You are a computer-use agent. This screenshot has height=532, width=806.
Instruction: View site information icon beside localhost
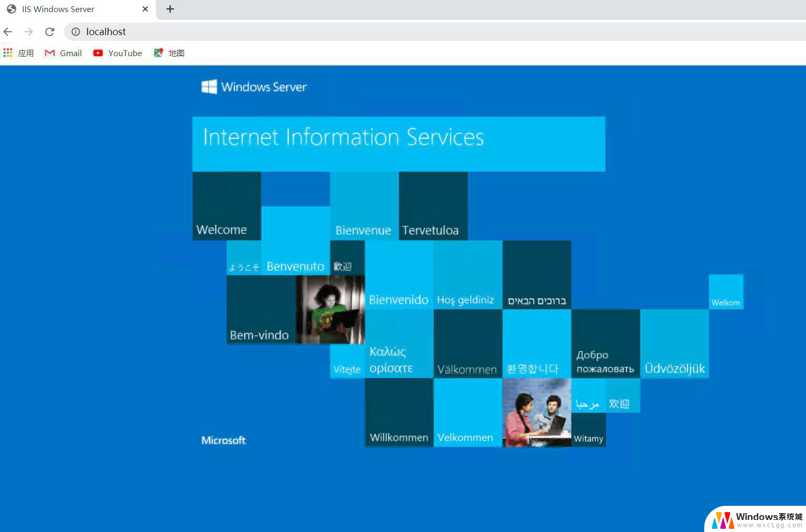(x=76, y=31)
